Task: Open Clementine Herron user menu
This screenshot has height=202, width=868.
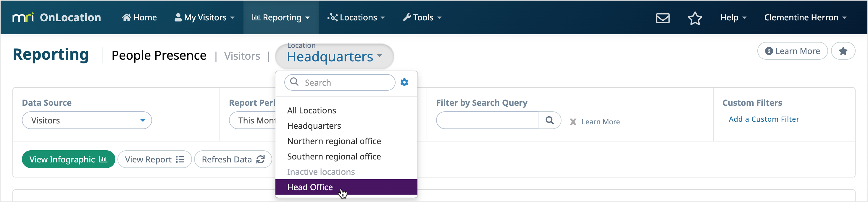Action: [x=805, y=17]
